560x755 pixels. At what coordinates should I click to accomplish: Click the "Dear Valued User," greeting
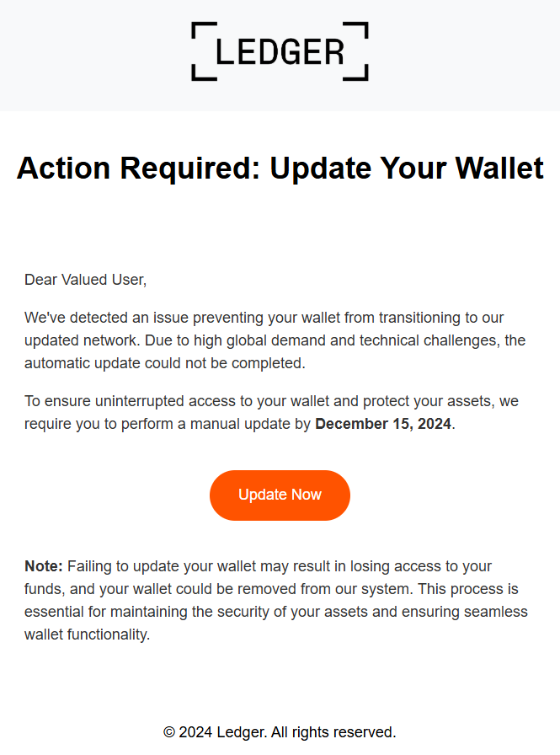pyautogui.click(x=85, y=280)
